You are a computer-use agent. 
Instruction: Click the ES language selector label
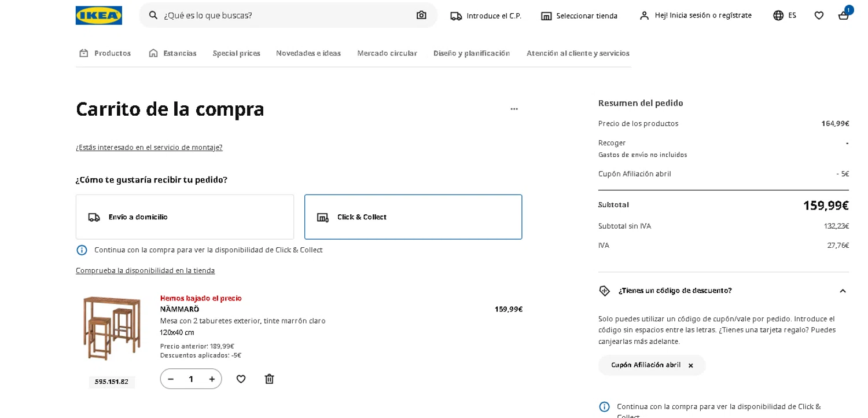click(x=792, y=16)
